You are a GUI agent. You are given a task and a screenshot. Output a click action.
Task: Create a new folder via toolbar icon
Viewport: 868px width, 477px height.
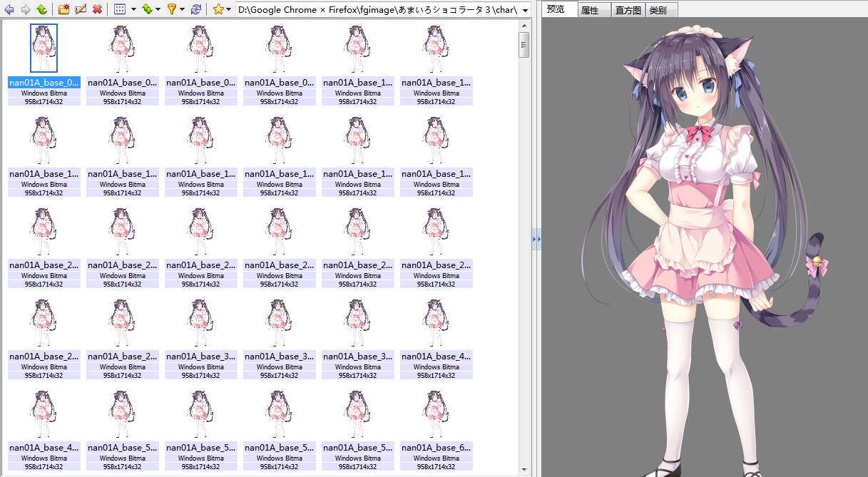[64, 9]
